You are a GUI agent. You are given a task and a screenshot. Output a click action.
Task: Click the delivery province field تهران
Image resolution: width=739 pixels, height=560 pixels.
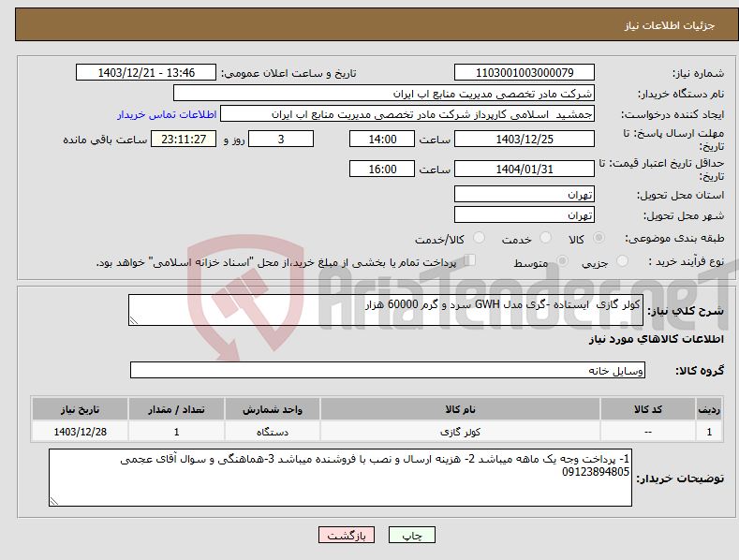coord(525,194)
